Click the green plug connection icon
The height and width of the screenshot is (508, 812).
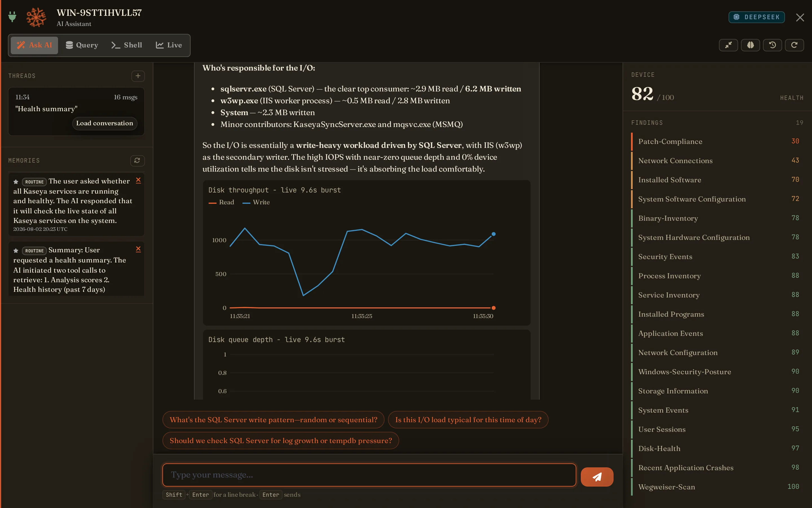tap(12, 17)
